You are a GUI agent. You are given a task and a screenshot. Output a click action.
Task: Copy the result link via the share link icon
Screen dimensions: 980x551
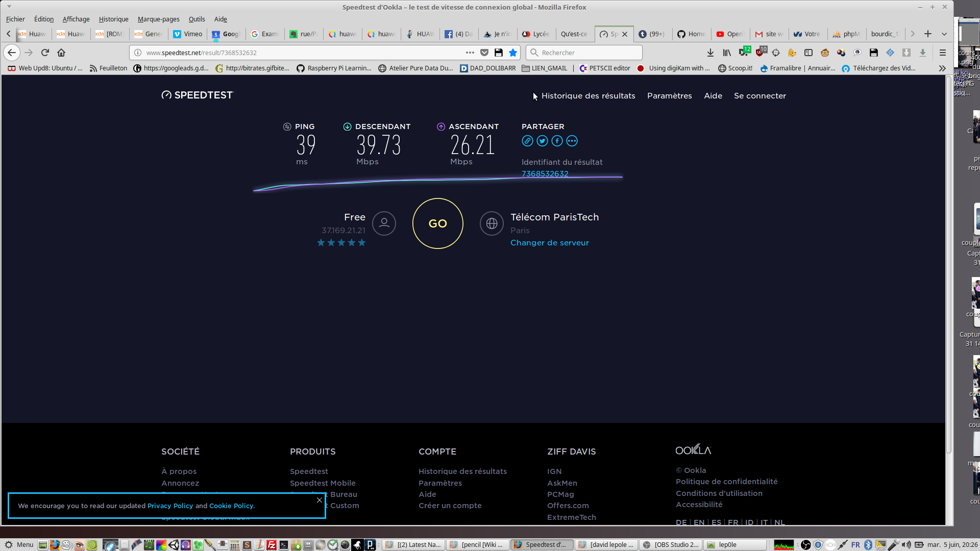[x=527, y=141]
